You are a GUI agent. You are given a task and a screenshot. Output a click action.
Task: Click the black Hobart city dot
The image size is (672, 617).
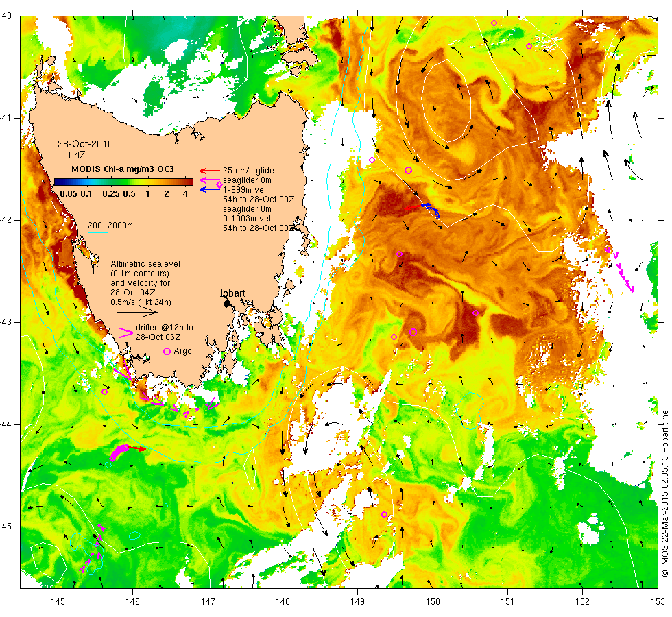click(227, 303)
